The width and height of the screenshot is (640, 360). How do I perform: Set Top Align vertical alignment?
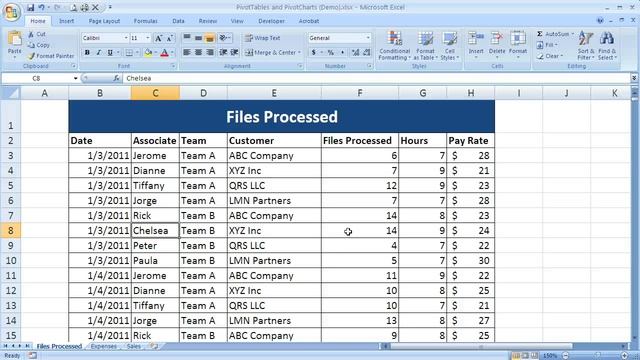pos(187,38)
